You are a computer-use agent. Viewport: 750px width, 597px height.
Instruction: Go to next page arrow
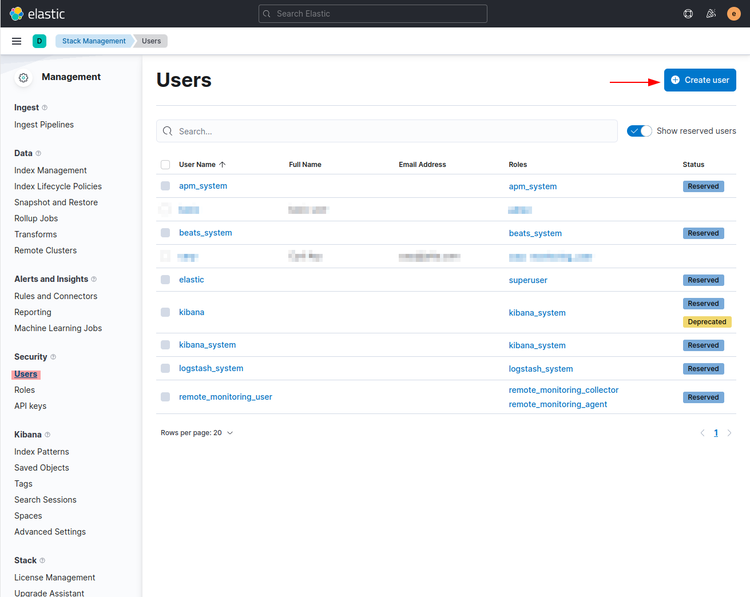pos(729,433)
